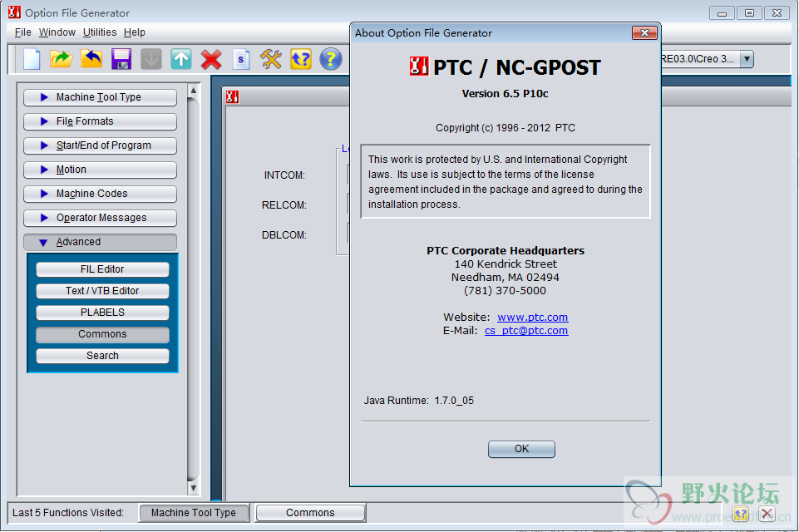Click the cs_ptc@ptc.com email link
This screenshot has height=532, width=799.
[526, 330]
